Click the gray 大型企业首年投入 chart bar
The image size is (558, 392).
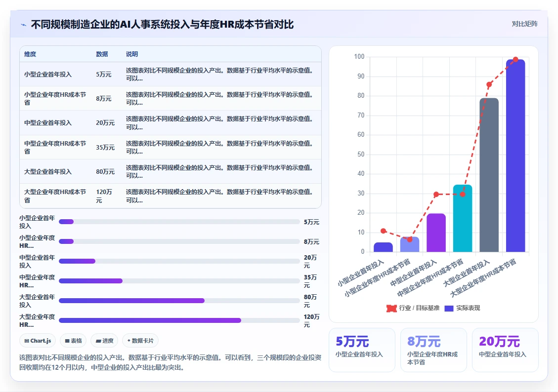[489, 175]
